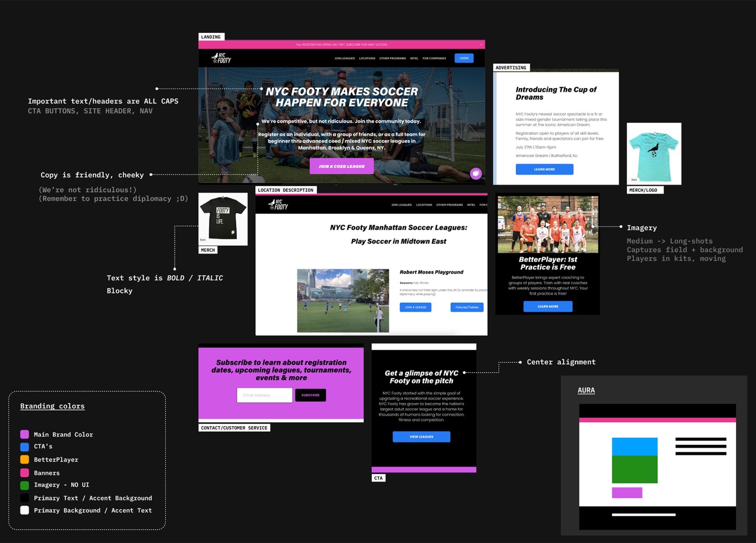The height and width of the screenshot is (543, 756).
Task: Select LOCATIONS in the landing page nav
Action: (367, 58)
